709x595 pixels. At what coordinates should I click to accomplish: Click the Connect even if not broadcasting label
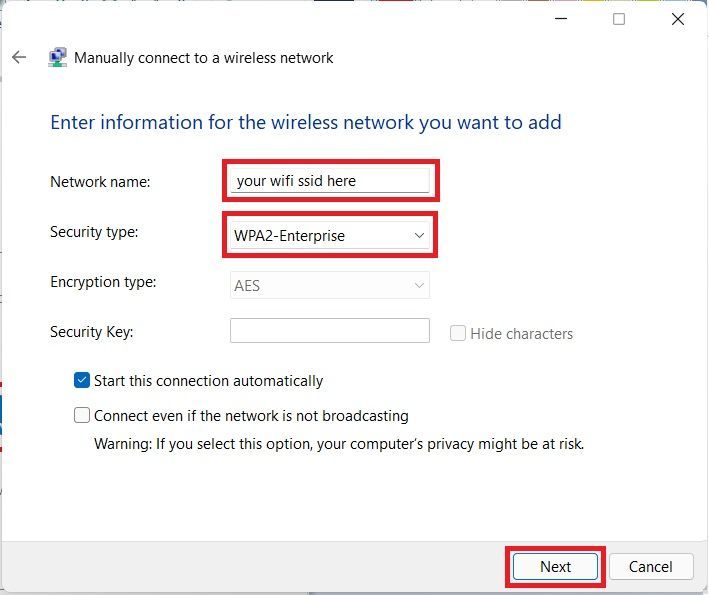[251, 416]
